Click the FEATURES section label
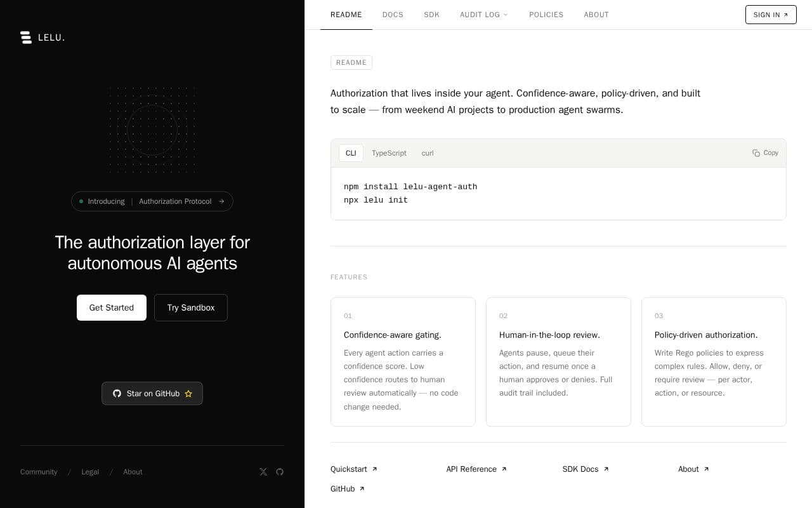 coord(349,277)
